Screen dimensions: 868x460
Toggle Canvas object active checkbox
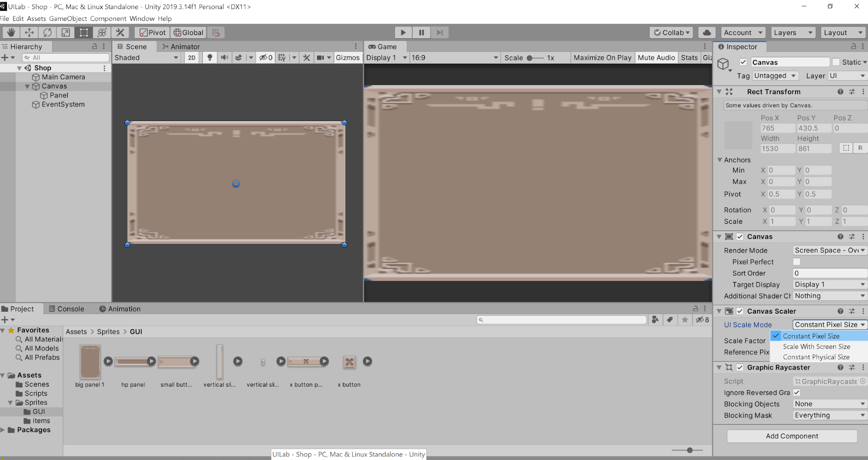[x=743, y=62]
